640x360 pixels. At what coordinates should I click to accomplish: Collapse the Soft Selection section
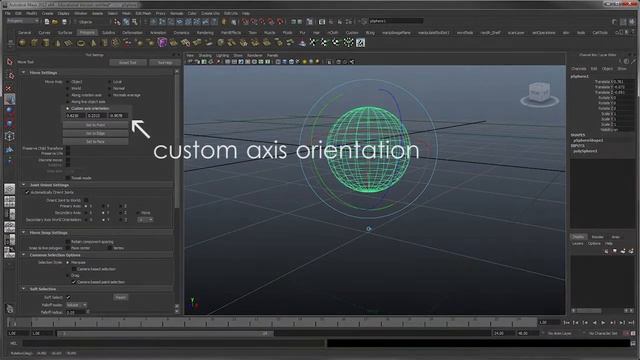[24, 289]
